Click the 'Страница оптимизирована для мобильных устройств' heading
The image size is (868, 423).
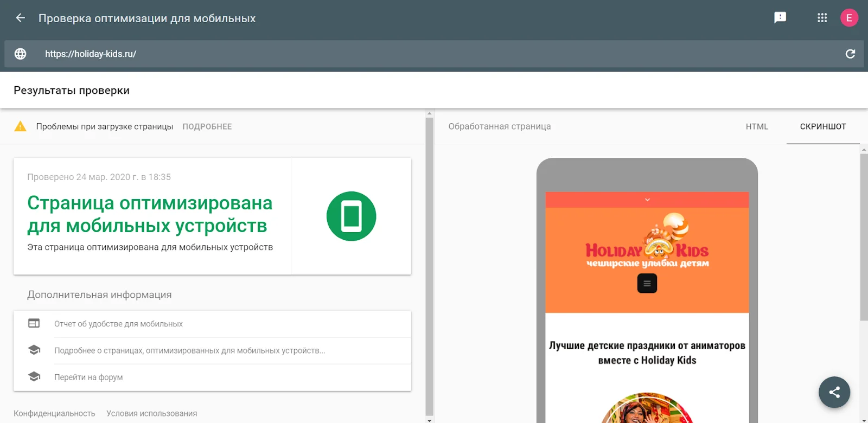(150, 214)
